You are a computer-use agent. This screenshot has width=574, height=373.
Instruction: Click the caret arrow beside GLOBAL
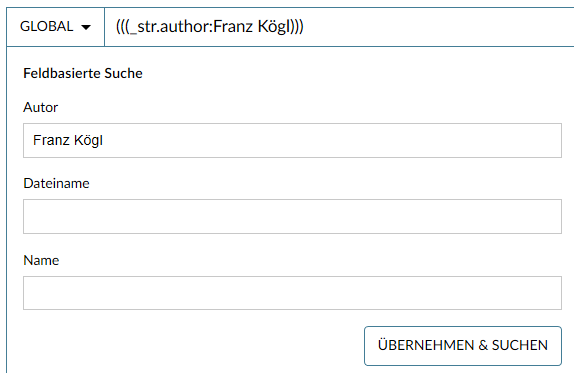click(86, 27)
